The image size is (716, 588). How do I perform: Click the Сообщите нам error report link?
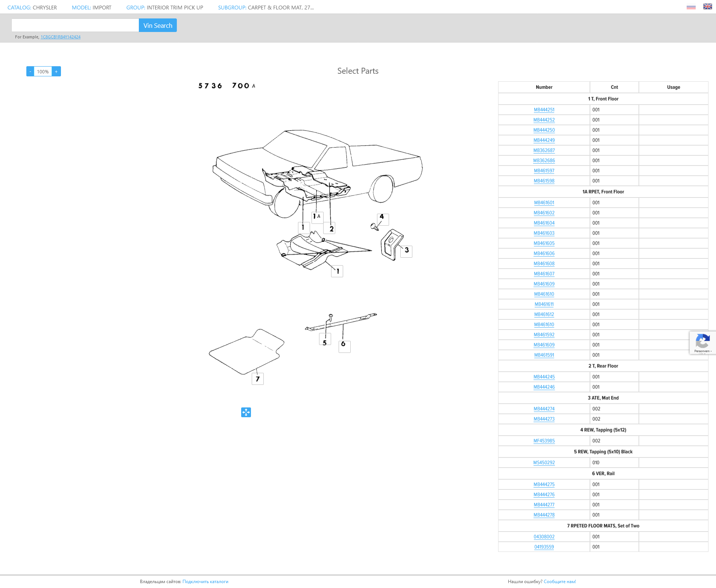(559, 582)
